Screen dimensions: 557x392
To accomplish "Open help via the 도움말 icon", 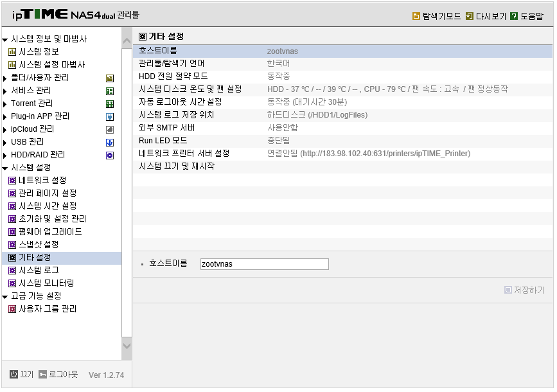I will coord(514,16).
